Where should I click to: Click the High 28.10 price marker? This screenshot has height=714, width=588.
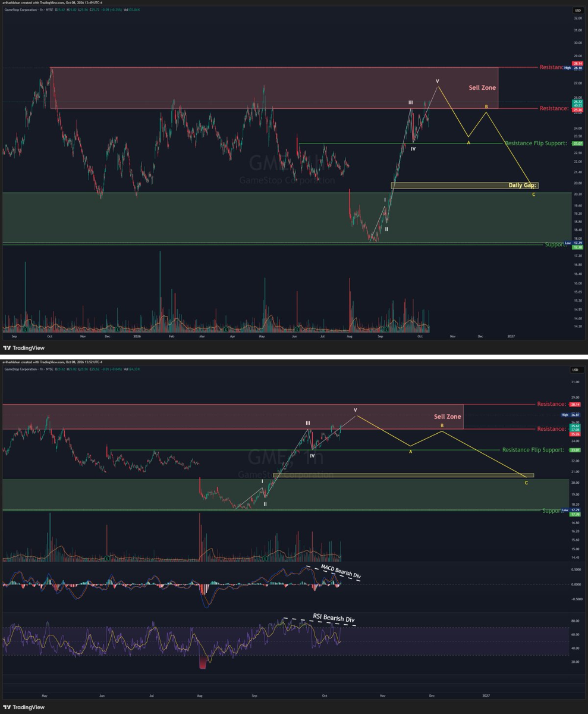[x=573, y=68]
